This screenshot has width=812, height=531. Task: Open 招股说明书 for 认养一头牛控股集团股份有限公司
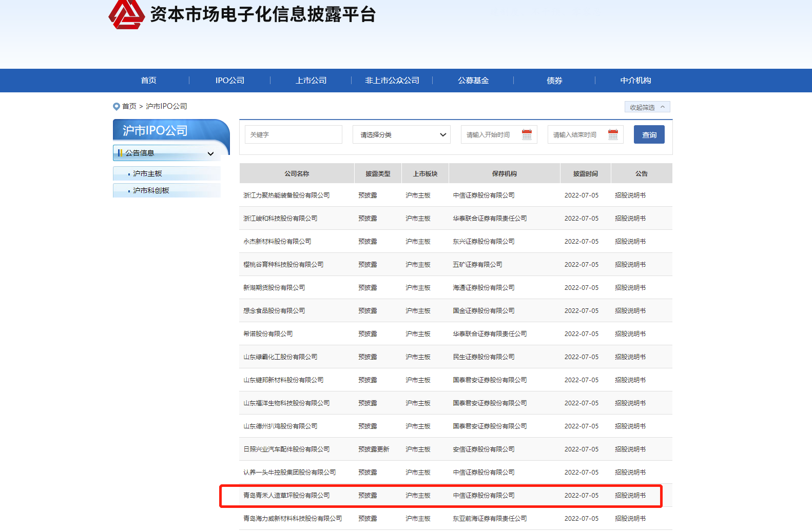[630, 473]
